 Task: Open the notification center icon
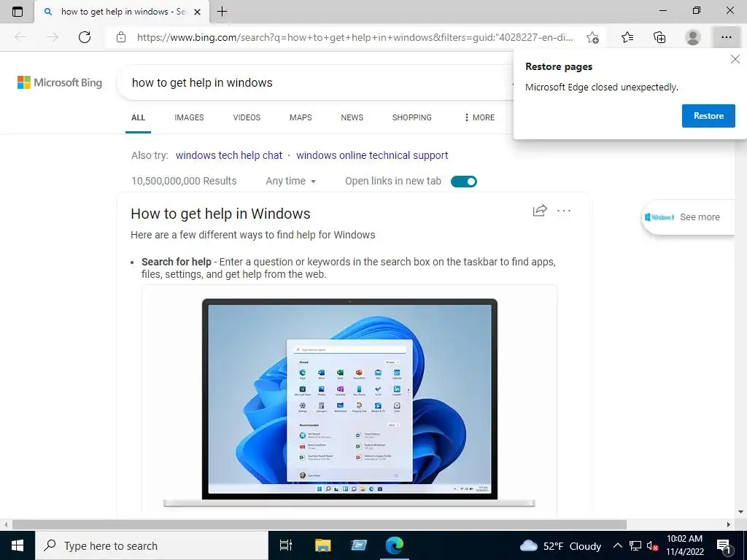(724, 545)
